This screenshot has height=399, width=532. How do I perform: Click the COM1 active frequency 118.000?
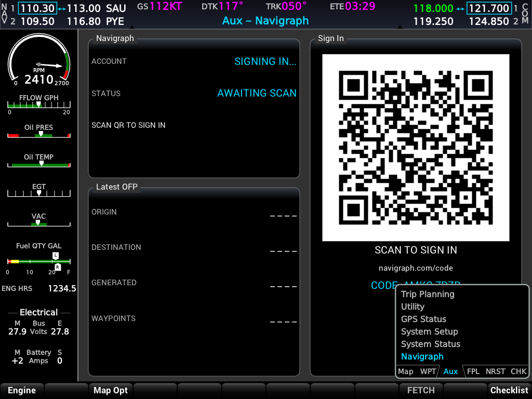tap(433, 8)
